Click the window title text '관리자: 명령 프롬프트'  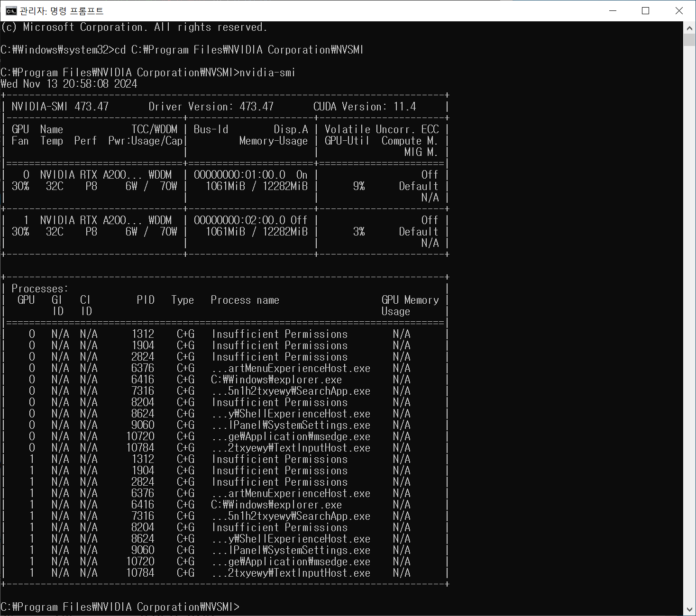point(62,11)
